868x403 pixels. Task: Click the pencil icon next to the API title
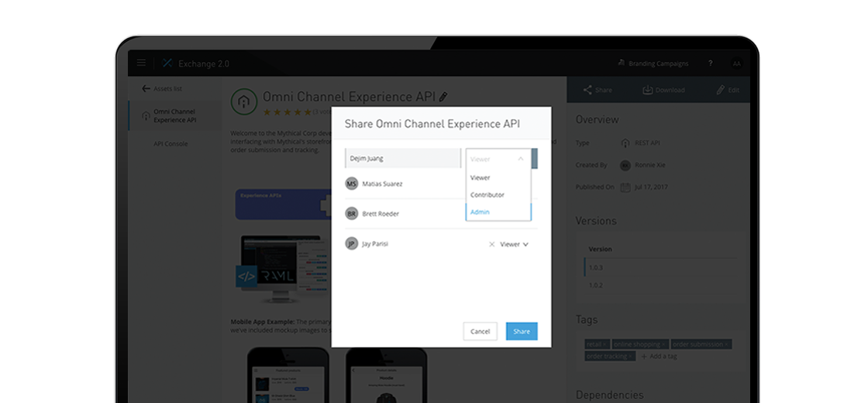point(443,97)
